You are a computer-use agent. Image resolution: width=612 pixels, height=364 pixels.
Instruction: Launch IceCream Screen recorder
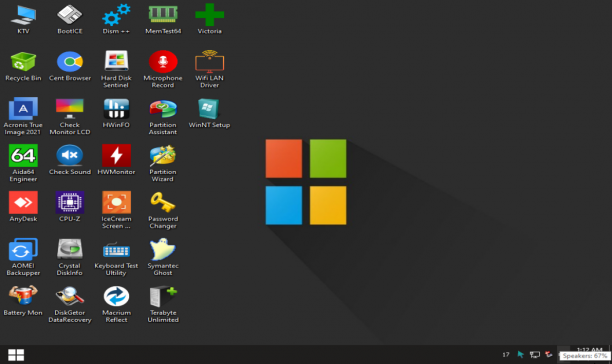pos(116,210)
